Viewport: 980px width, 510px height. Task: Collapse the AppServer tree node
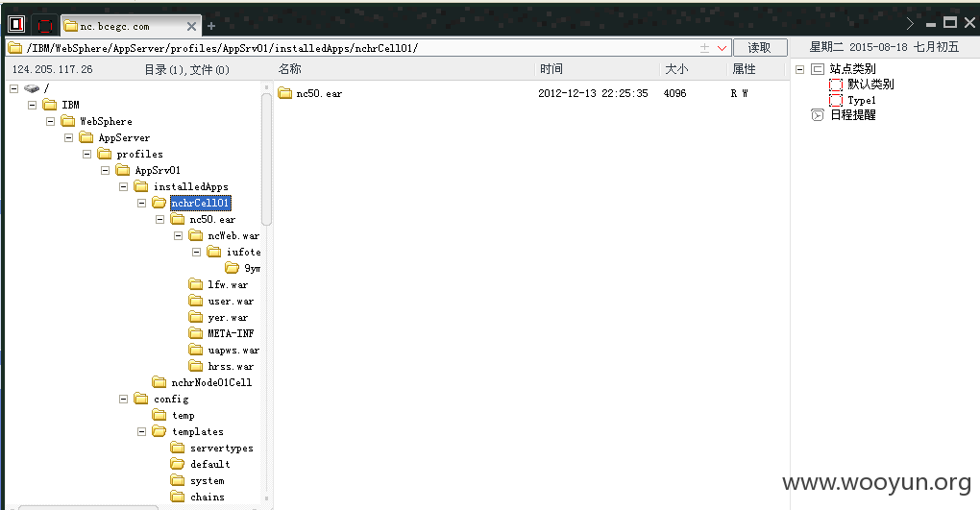(x=69, y=137)
